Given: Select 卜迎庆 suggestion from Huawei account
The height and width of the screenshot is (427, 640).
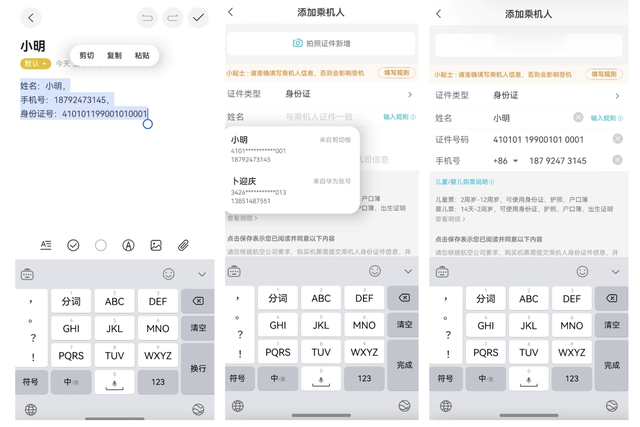Looking at the screenshot, I should [291, 190].
